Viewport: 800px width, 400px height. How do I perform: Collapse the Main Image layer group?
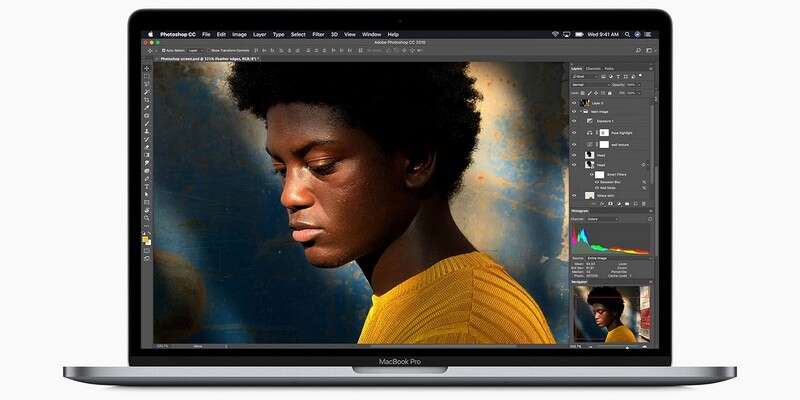580,111
